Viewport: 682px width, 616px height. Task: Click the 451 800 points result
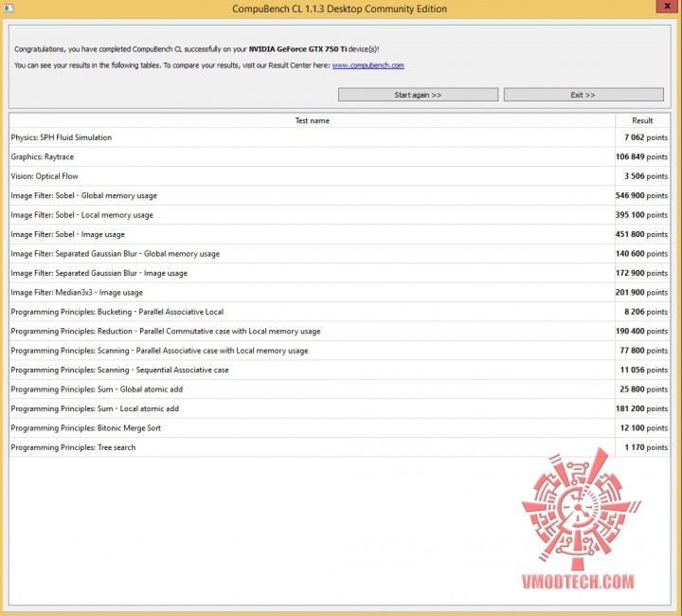tap(641, 234)
